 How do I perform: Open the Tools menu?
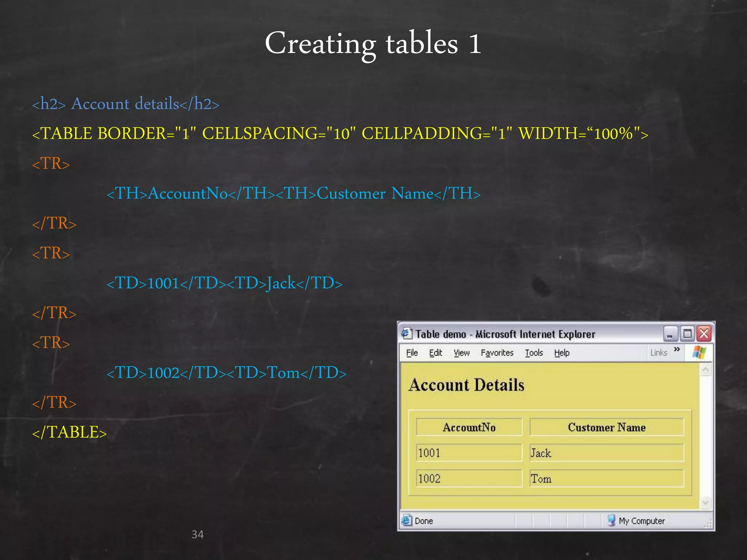tap(534, 353)
